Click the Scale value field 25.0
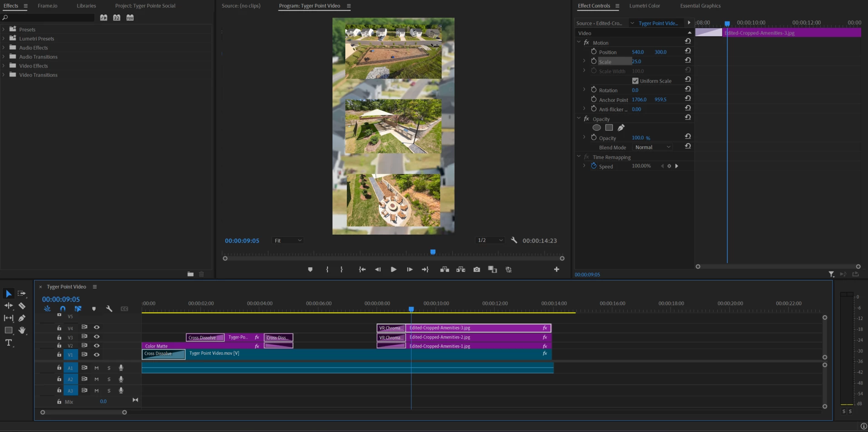868x432 pixels. pyautogui.click(x=637, y=62)
